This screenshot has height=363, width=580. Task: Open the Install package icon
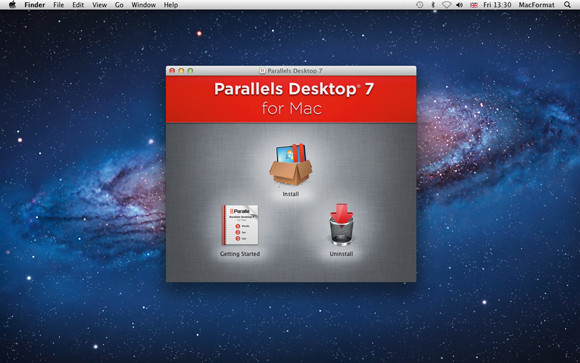tap(291, 165)
